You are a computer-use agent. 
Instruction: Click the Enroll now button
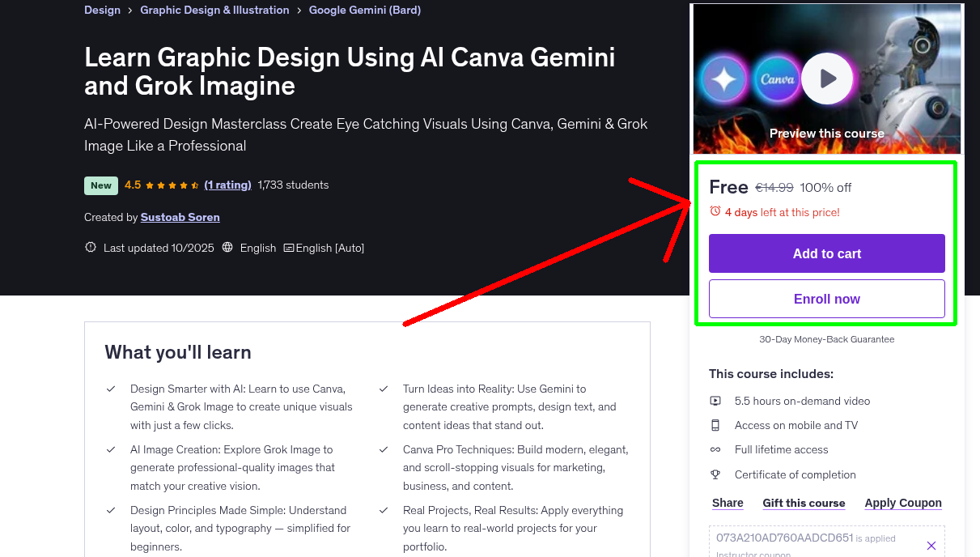coord(826,299)
